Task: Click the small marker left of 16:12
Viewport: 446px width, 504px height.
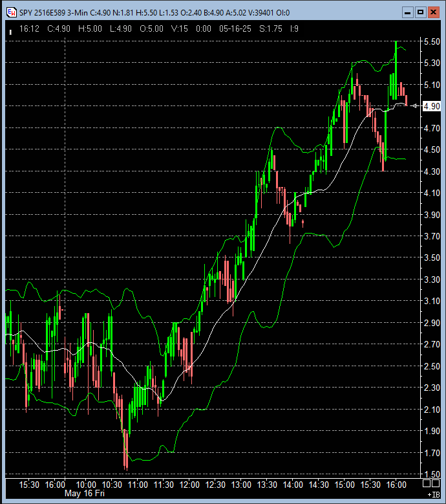Action: tap(10, 32)
